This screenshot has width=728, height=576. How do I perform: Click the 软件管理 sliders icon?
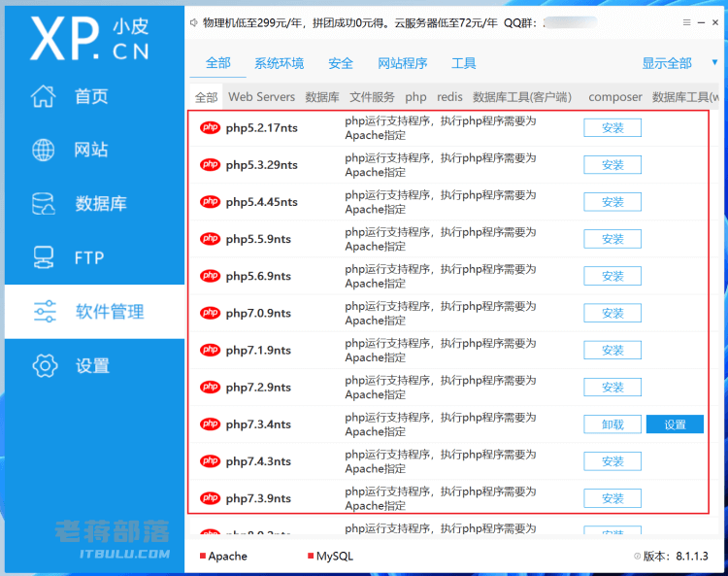pyautogui.click(x=45, y=311)
